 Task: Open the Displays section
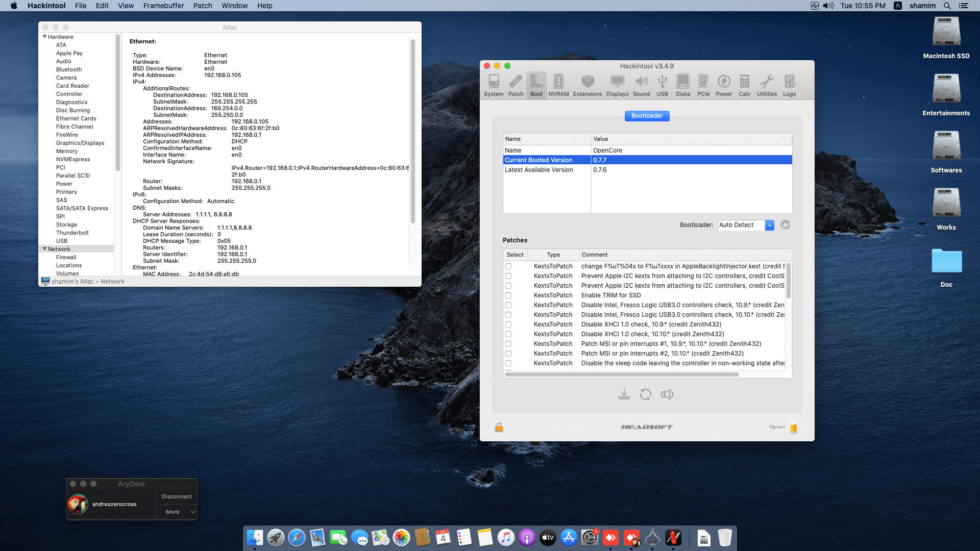[x=617, y=85]
